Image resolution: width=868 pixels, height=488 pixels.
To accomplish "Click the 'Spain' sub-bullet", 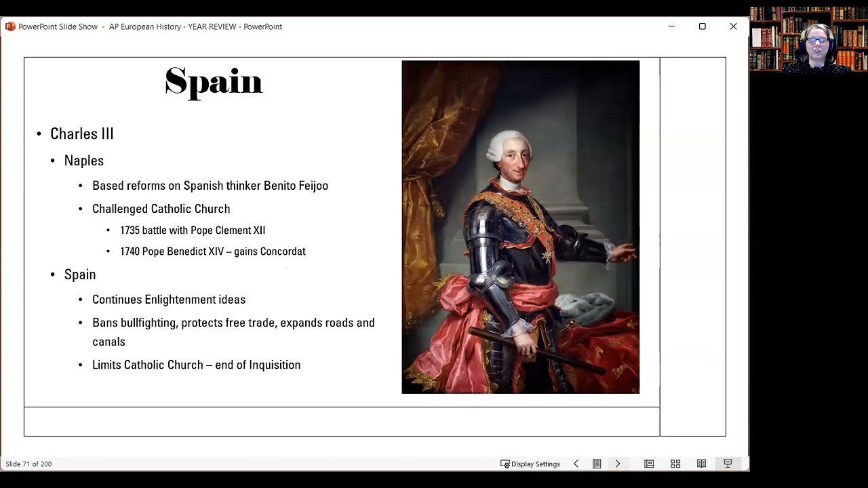I will click(80, 274).
